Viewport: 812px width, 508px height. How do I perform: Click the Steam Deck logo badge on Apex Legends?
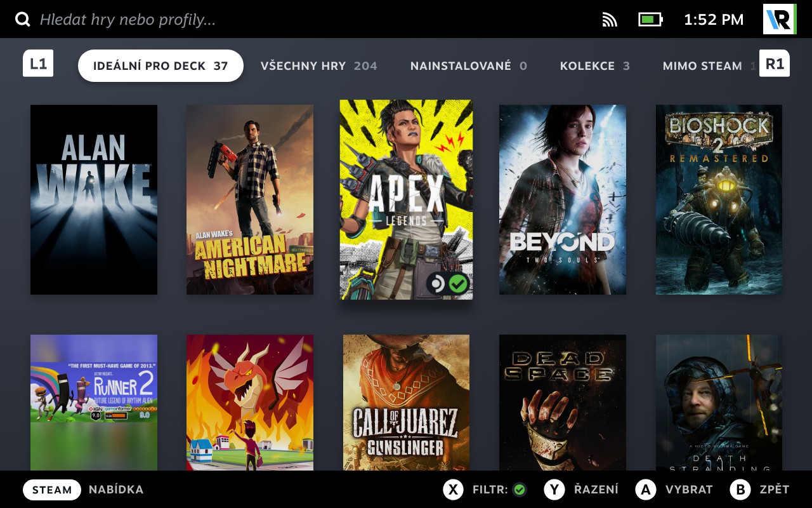tap(436, 284)
